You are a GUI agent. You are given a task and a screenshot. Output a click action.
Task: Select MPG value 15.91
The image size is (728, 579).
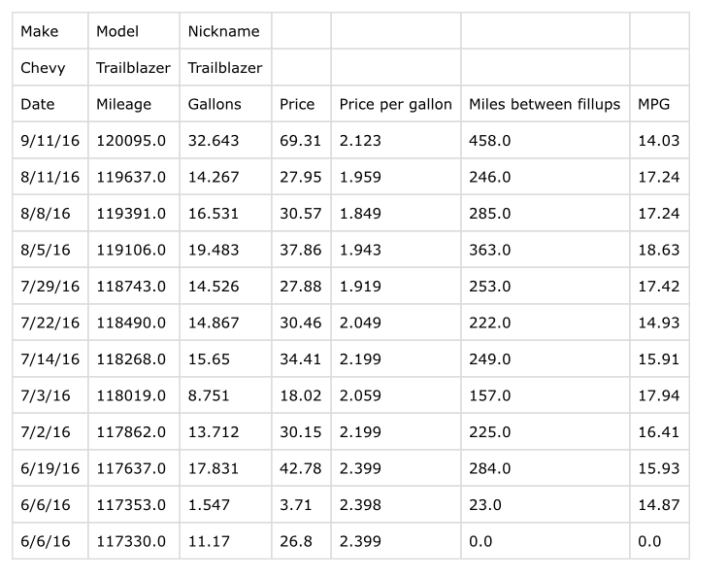coord(659,359)
